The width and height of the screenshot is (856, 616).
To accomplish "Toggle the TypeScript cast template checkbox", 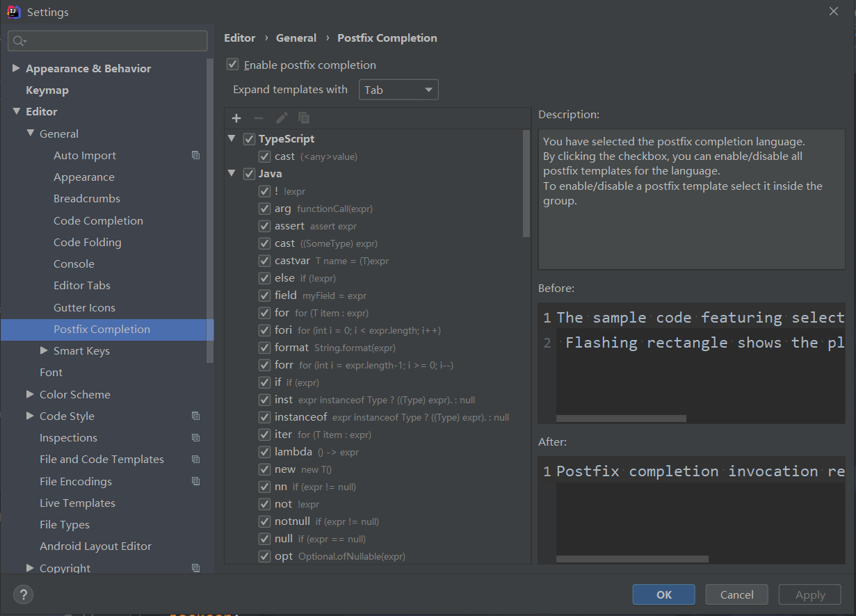I will [x=264, y=156].
